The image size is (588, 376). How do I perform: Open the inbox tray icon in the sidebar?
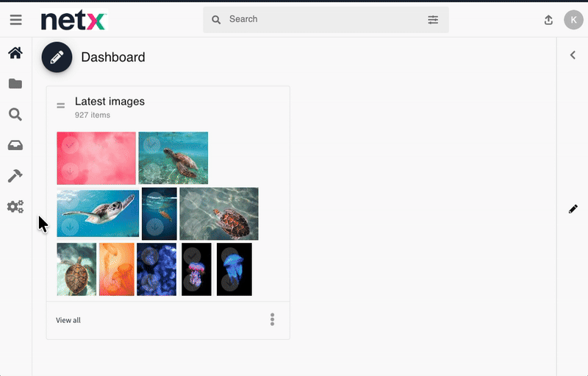click(x=15, y=145)
